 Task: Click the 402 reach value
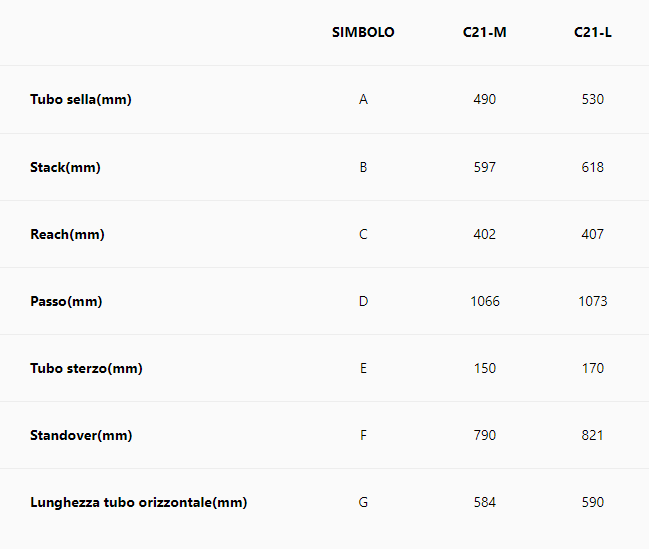point(484,234)
